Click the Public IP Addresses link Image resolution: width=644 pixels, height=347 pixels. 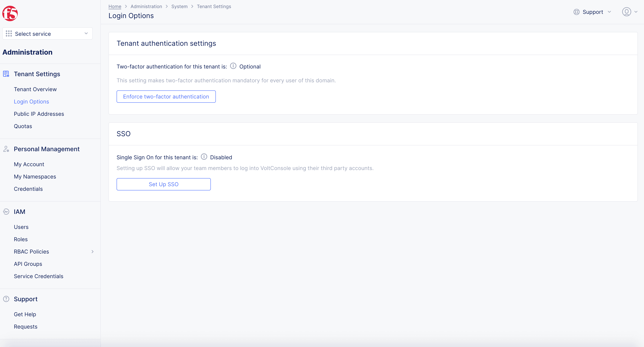(39, 114)
